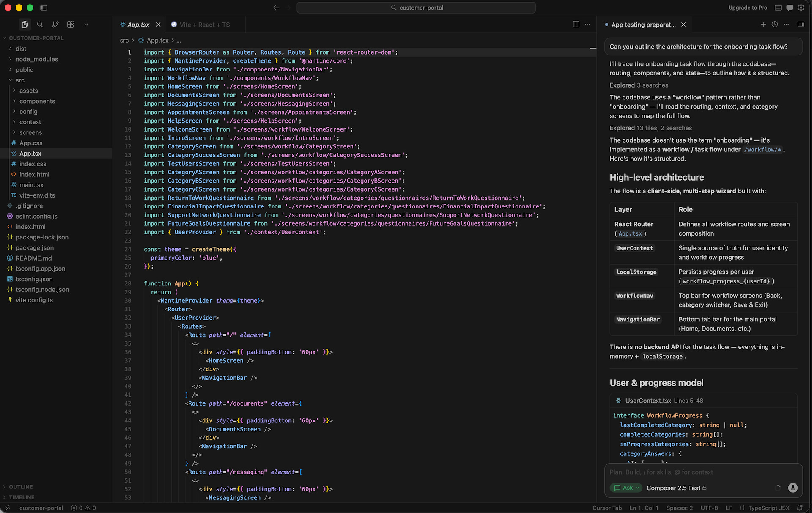The image size is (812, 513).
Task: Switch to the App.tsx editor tab
Action: click(138, 25)
